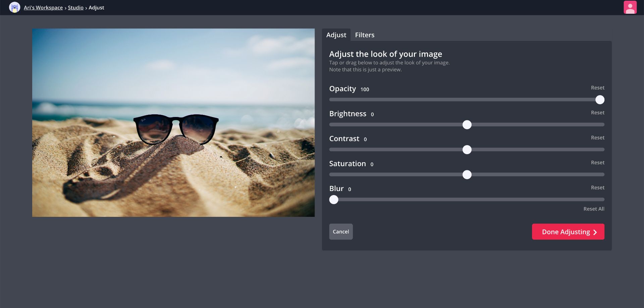The height and width of the screenshot is (308, 644).
Task: Reset the Opacity value
Action: [598, 87]
